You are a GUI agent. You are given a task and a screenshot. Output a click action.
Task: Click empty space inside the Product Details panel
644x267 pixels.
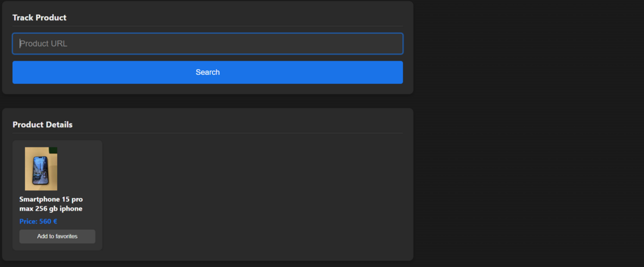(254, 197)
